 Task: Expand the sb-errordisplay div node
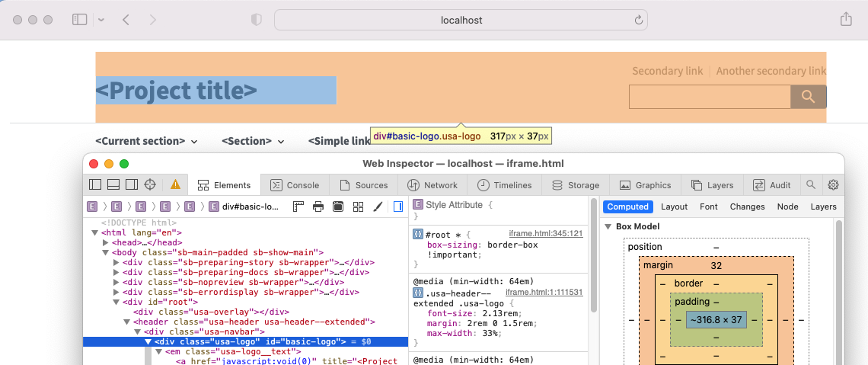(x=116, y=292)
